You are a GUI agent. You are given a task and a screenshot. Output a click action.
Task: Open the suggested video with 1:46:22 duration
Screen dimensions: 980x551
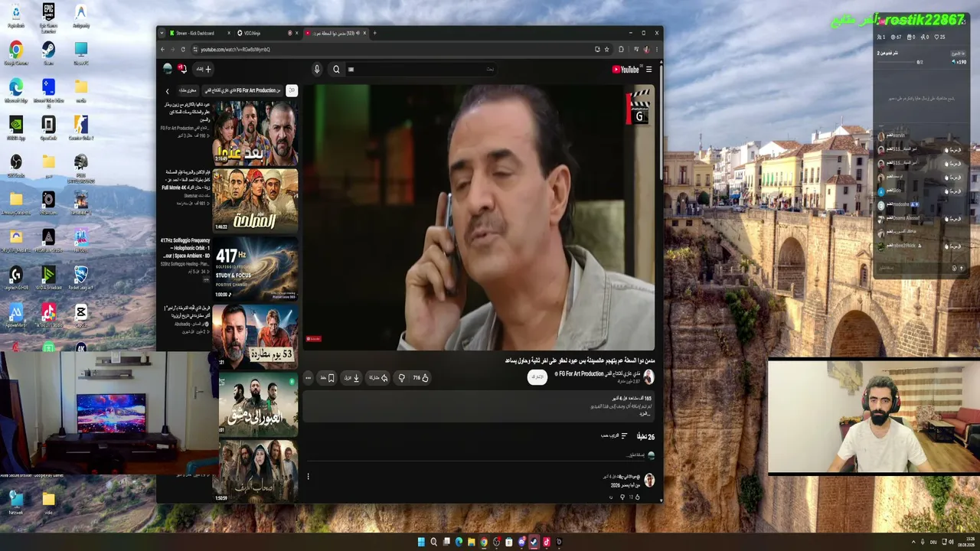pos(255,201)
